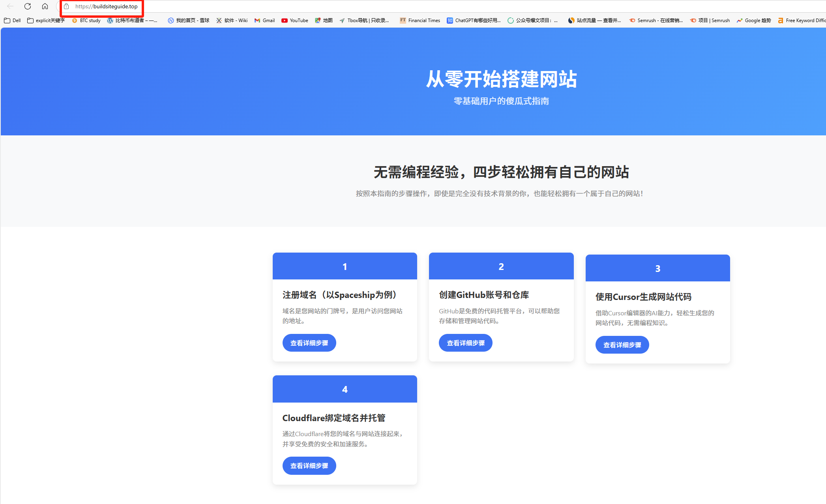The image size is (826, 504).
Task: Open the 雪球 我的首页 bookmark
Action: coord(189,20)
